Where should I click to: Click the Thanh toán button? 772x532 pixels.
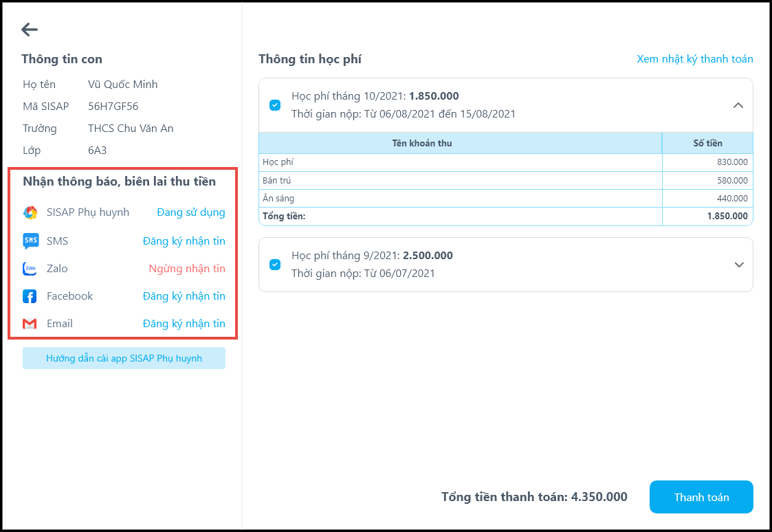click(x=701, y=497)
